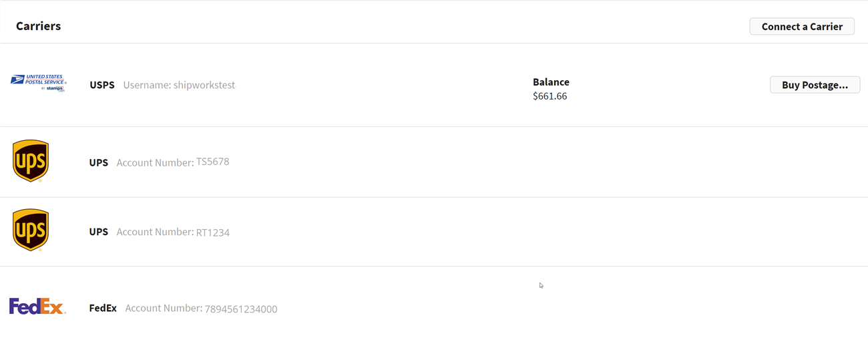The image size is (868, 348).
Task: Click the FedEx account number 7894561234000
Action: pyautogui.click(x=241, y=309)
